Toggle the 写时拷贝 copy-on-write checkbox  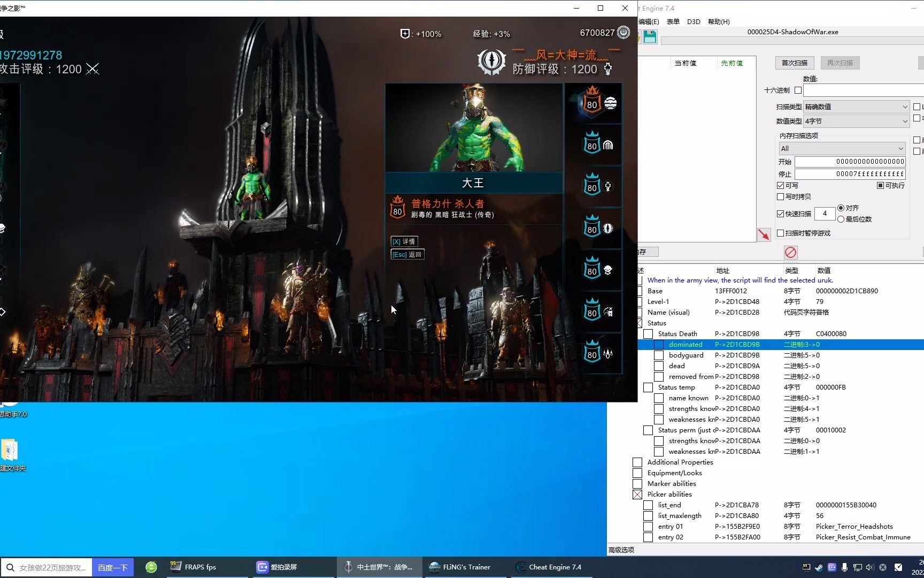pos(780,197)
